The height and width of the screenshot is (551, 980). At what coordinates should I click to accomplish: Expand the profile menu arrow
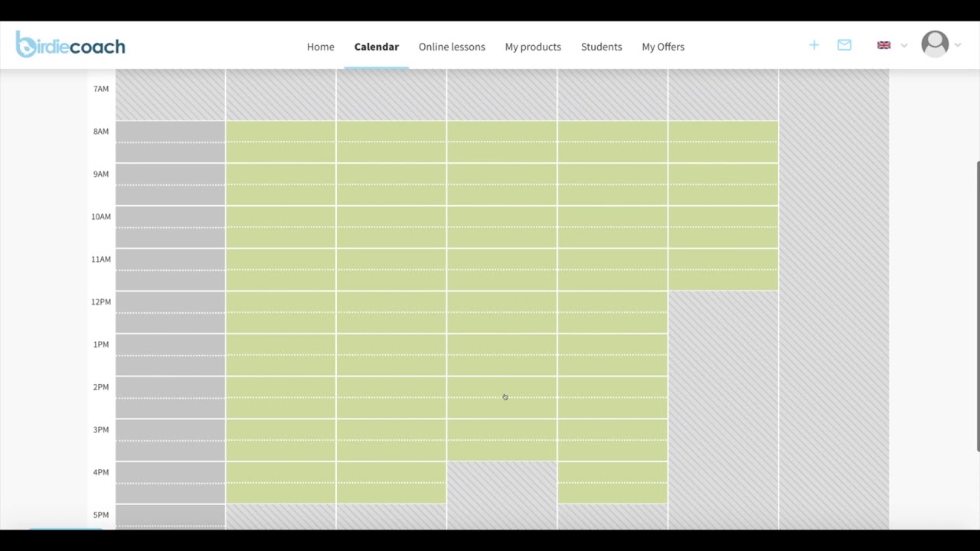958,46
